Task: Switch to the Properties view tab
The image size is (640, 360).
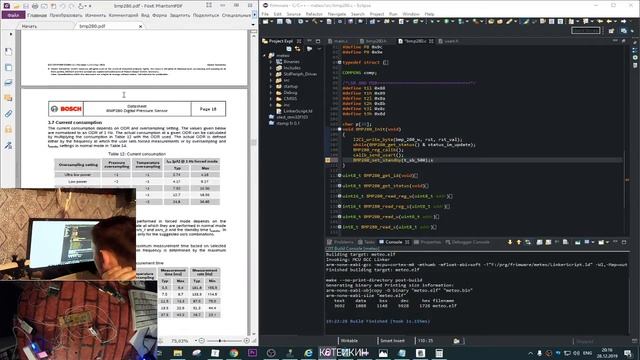Action: tap(427, 242)
